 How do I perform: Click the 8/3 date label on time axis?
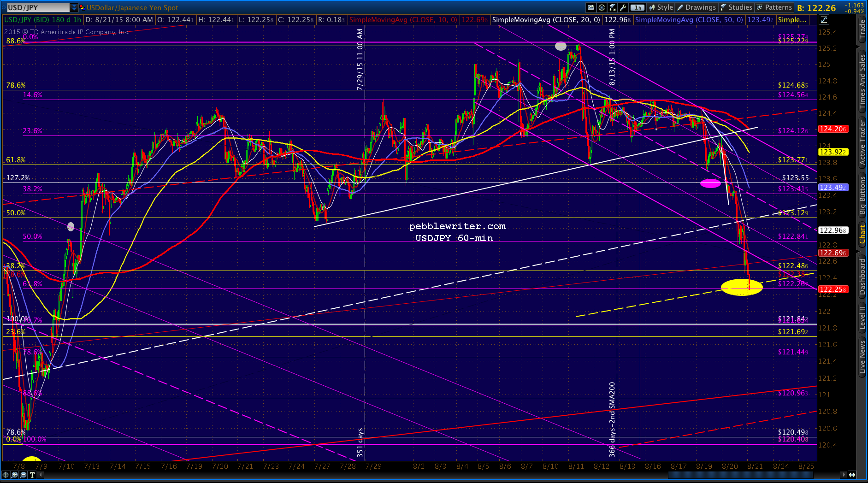[x=441, y=466]
